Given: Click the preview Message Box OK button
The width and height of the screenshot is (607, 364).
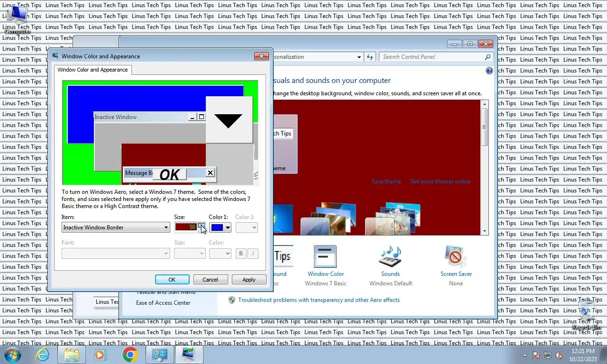Looking at the screenshot, I should [x=169, y=174].
